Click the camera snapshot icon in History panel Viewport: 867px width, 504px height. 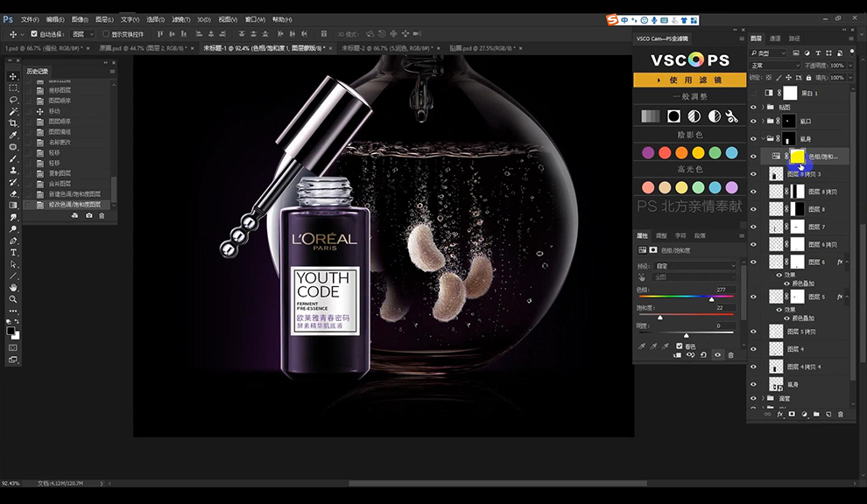pos(89,215)
